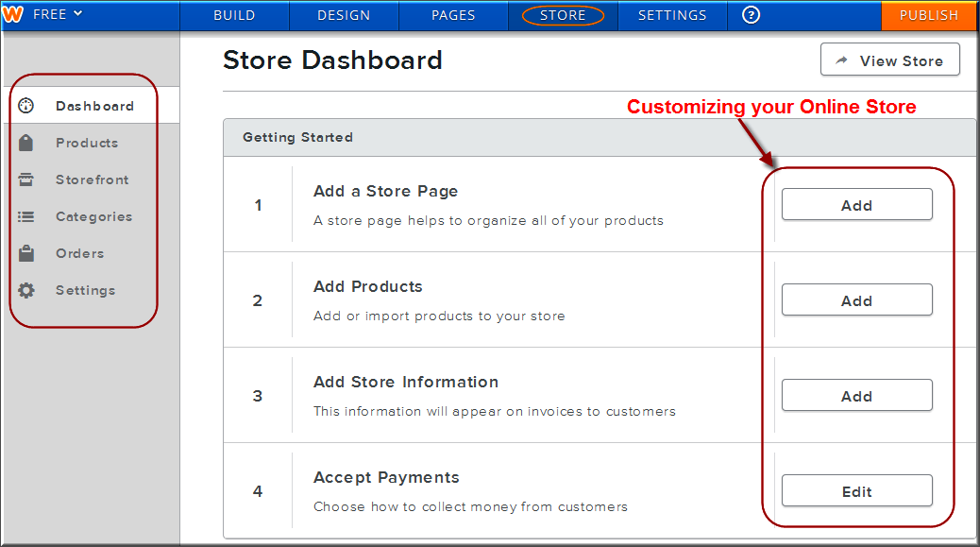The image size is (980, 547).
Task: Click Add for Add Store Information
Action: (856, 396)
